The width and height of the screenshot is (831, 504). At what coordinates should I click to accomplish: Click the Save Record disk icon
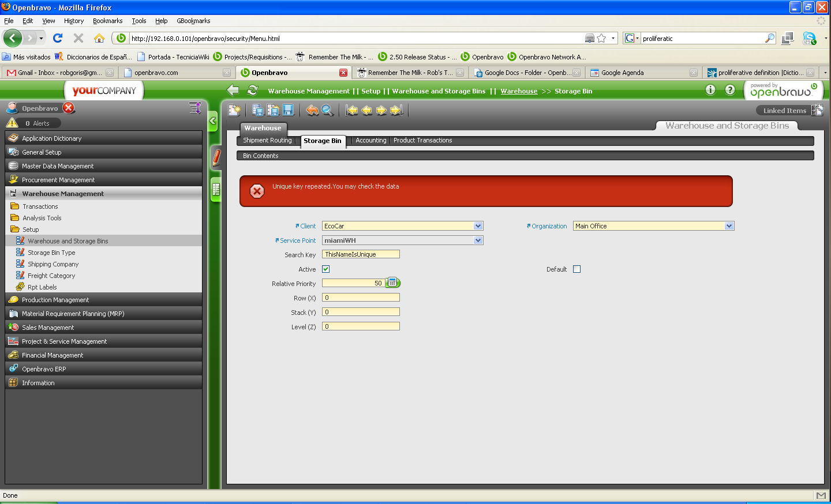coord(288,110)
